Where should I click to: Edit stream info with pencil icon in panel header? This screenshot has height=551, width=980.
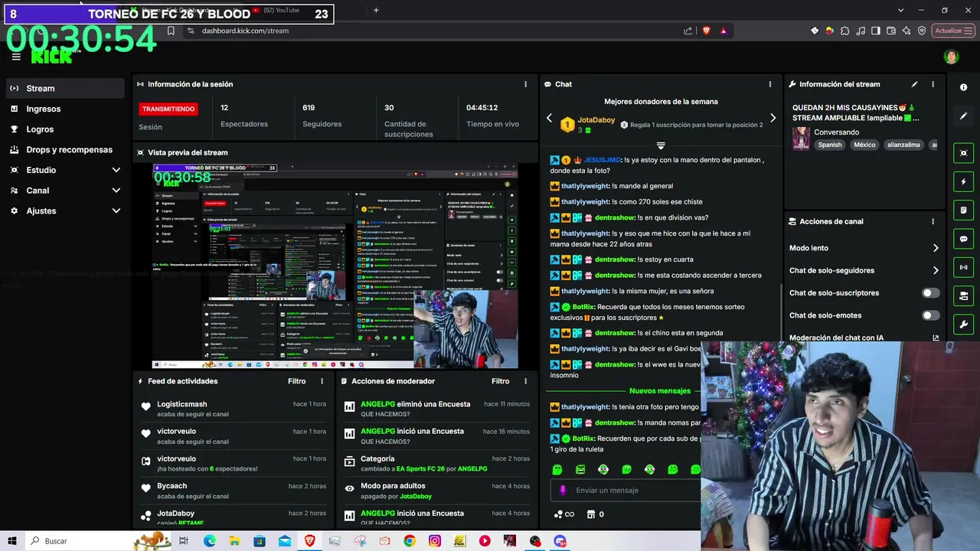[x=914, y=84]
